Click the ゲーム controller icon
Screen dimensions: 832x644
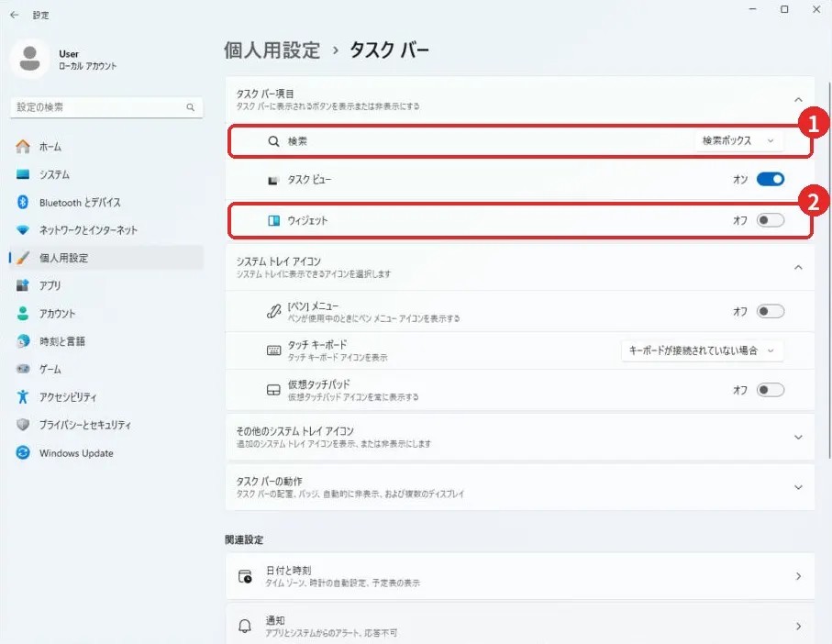click(23, 369)
